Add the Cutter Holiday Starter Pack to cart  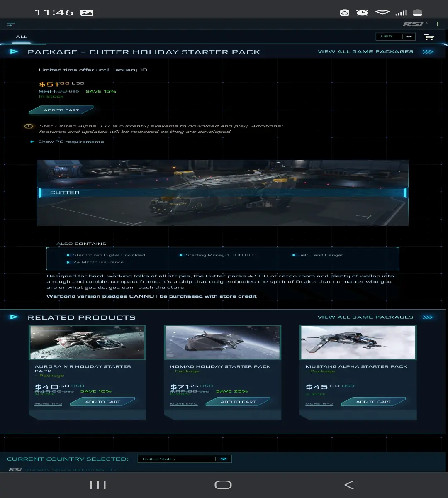coord(61,110)
